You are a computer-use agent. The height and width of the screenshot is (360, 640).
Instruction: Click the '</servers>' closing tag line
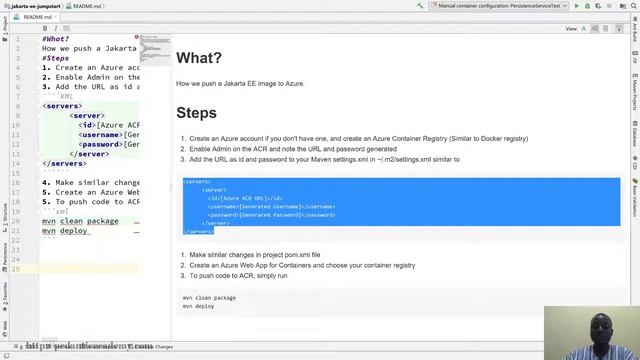click(x=64, y=164)
